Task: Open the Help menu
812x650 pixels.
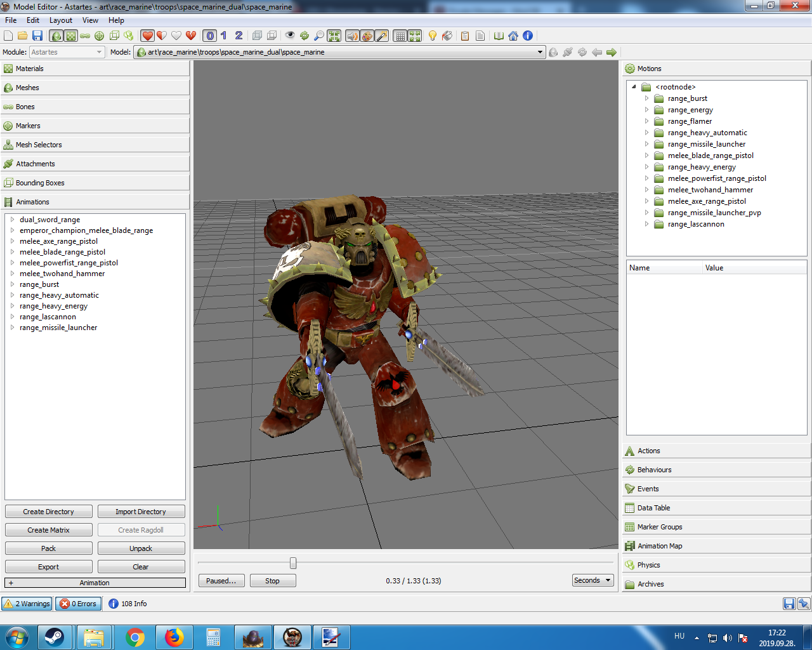Action: pyautogui.click(x=116, y=20)
